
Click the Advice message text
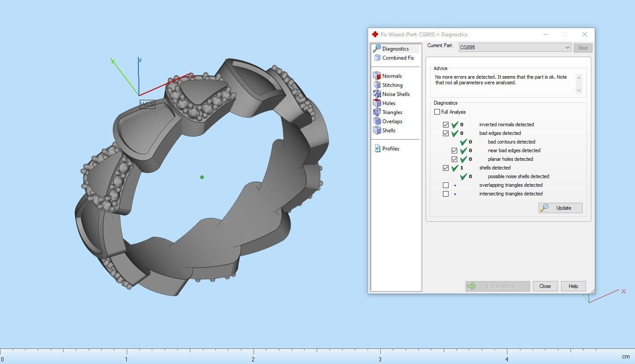pyautogui.click(x=501, y=80)
